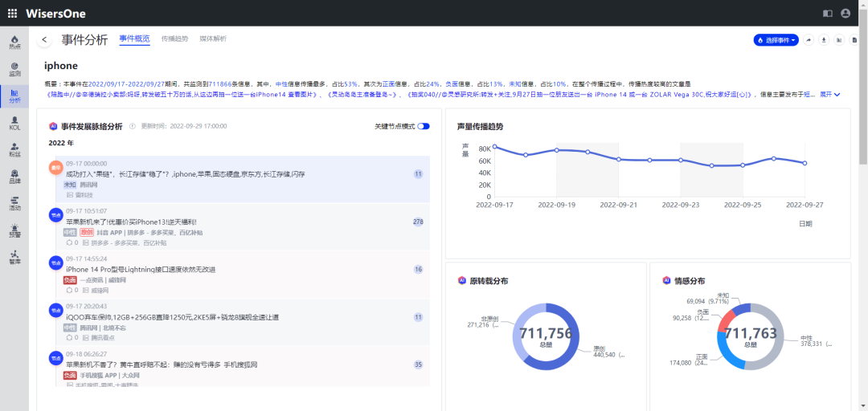Click AI badge next to 情感分布

666,280
